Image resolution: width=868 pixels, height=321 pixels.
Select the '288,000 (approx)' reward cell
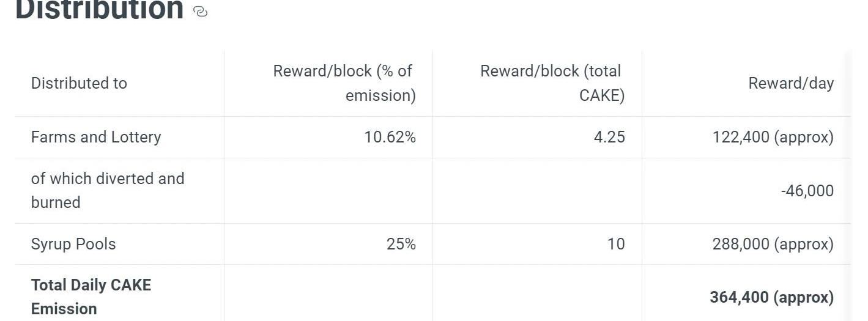pos(773,244)
